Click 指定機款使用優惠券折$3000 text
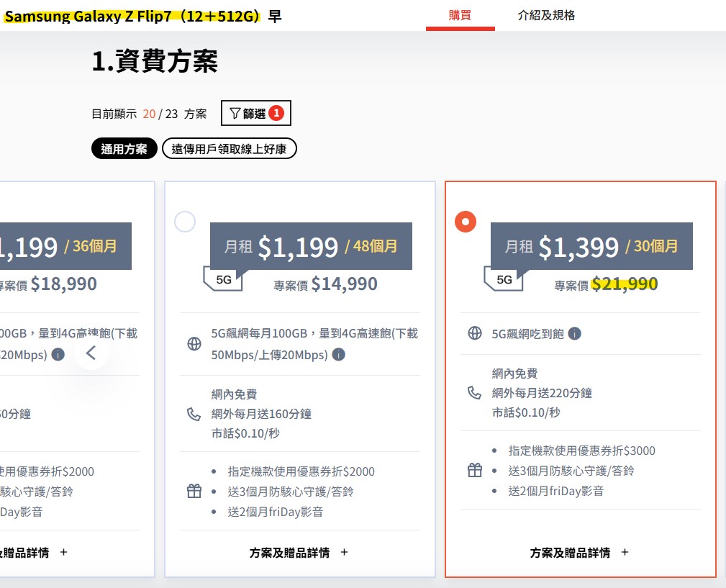The height and width of the screenshot is (588, 726). pyautogui.click(x=581, y=451)
